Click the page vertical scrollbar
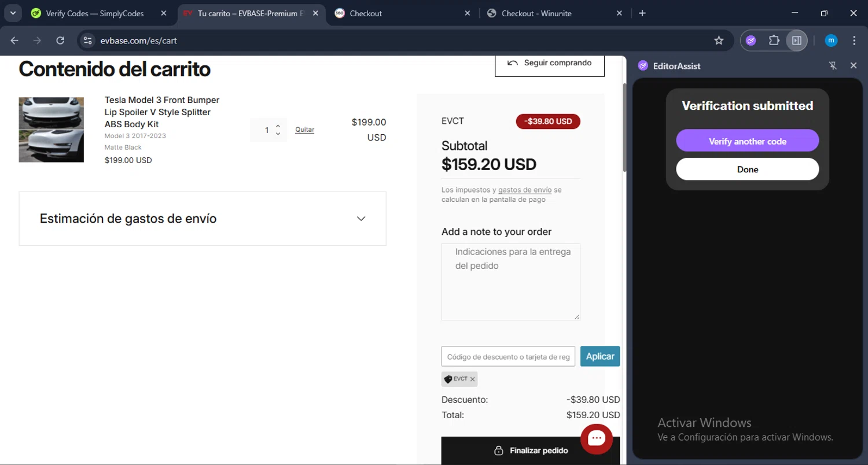 [x=624, y=127]
